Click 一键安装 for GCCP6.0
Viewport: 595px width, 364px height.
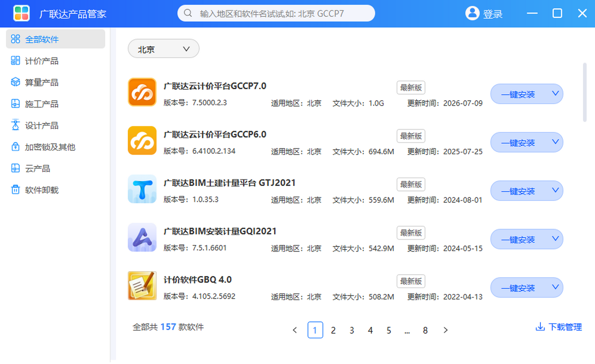coord(518,143)
